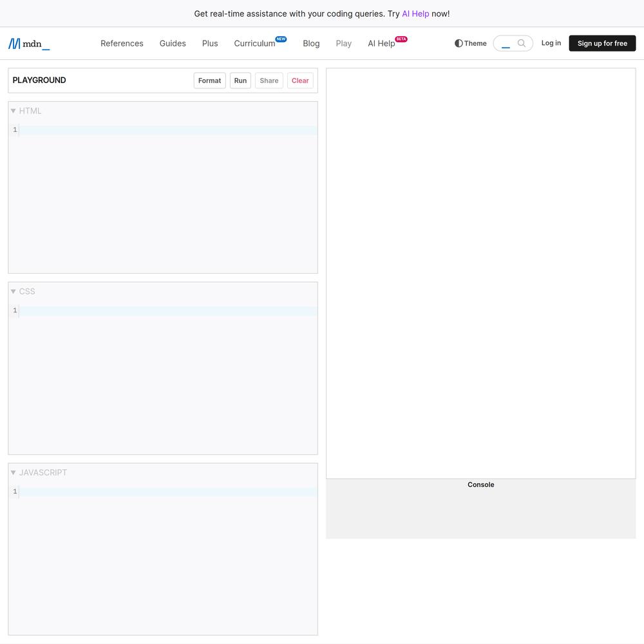Run the playground code
Viewport: 644px width, 644px height.
(240, 80)
